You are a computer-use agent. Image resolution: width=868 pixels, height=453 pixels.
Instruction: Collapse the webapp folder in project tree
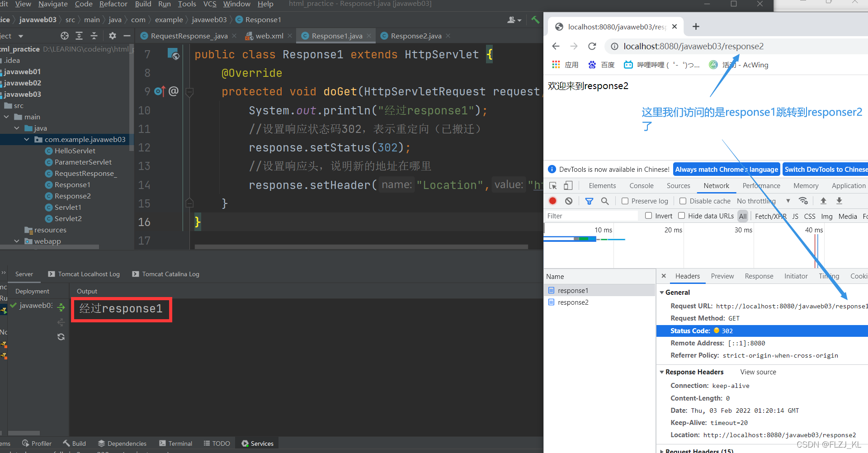pos(17,241)
